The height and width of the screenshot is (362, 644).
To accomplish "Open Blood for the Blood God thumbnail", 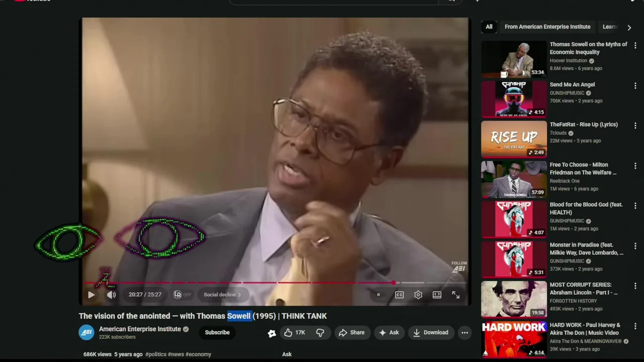I will [514, 219].
